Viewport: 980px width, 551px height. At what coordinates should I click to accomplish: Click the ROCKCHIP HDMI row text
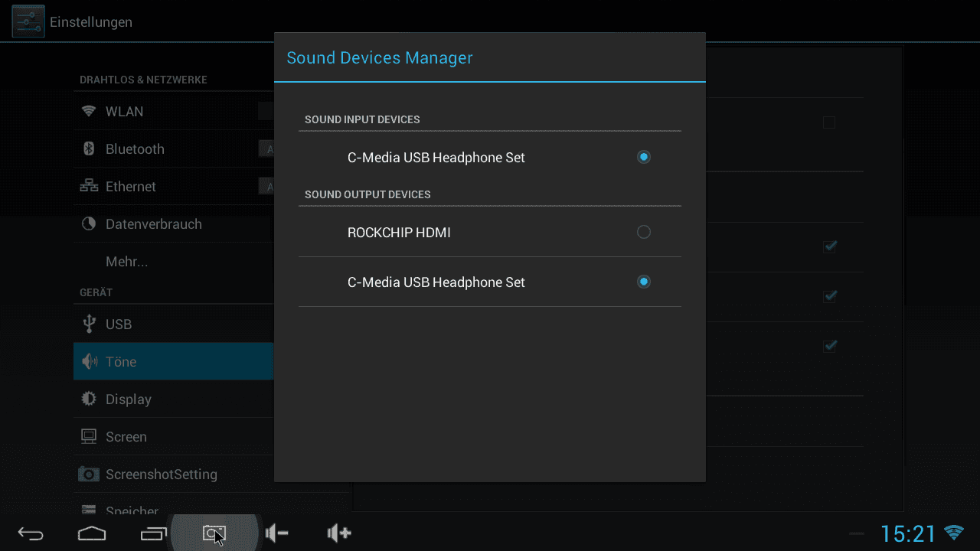(x=399, y=233)
